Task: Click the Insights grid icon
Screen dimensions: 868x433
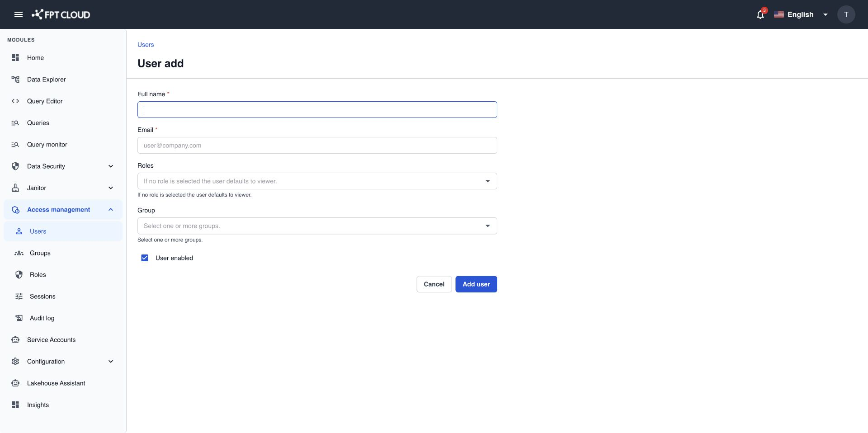Action: [15, 405]
